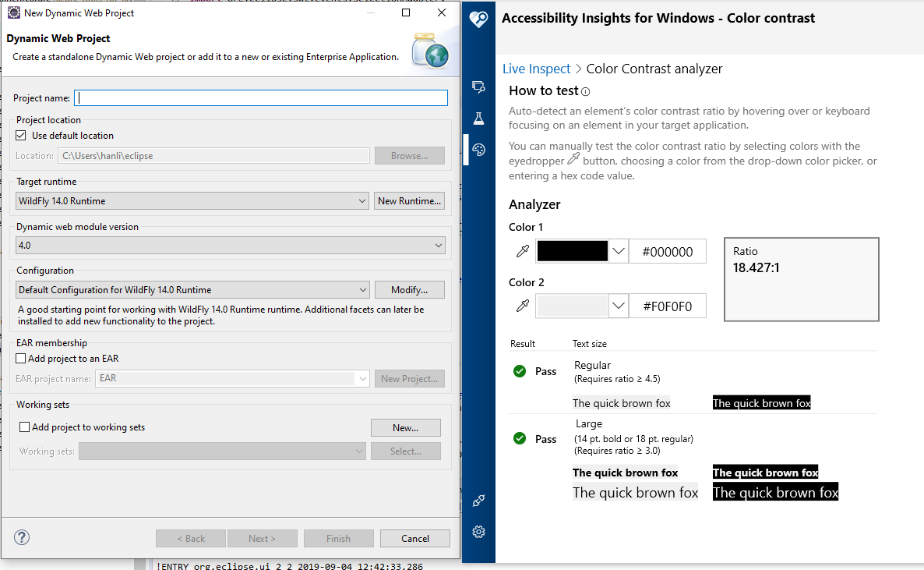
Task: Uncheck Use default location
Action: point(19,133)
